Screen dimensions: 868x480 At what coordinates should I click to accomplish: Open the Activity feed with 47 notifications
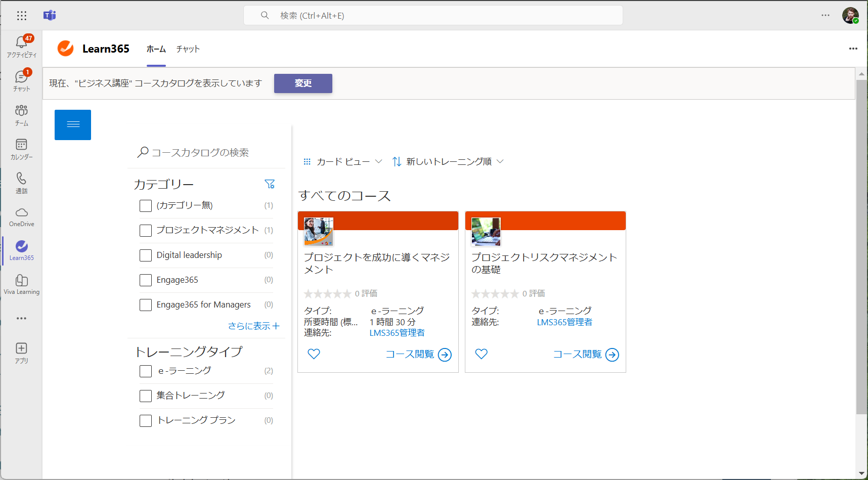click(x=22, y=47)
